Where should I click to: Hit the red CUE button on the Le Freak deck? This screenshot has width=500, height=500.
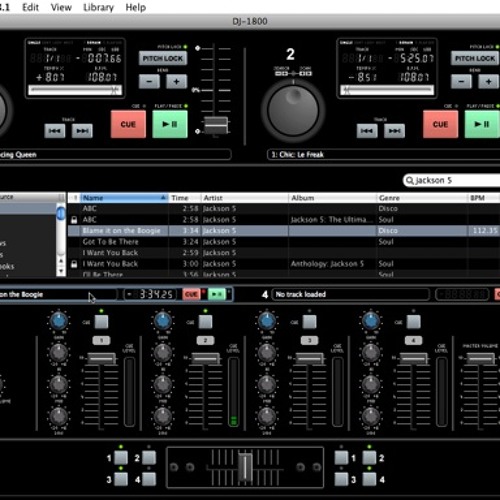point(440,124)
